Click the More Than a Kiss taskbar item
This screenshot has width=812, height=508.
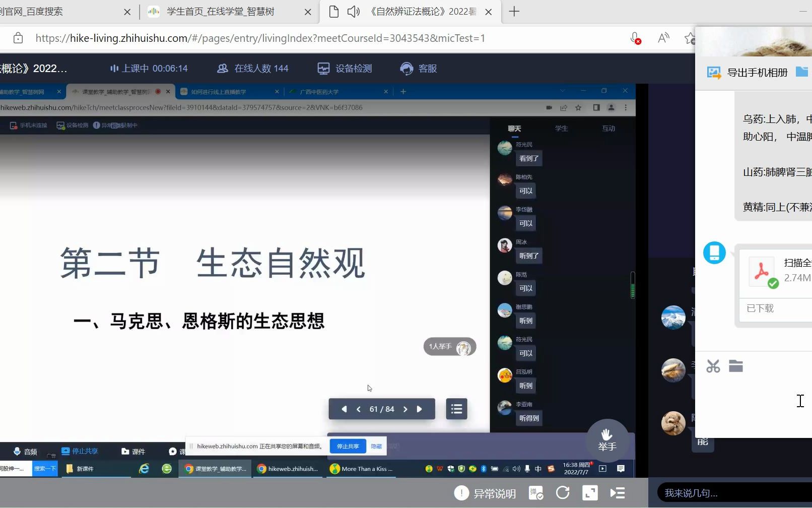[362, 469]
